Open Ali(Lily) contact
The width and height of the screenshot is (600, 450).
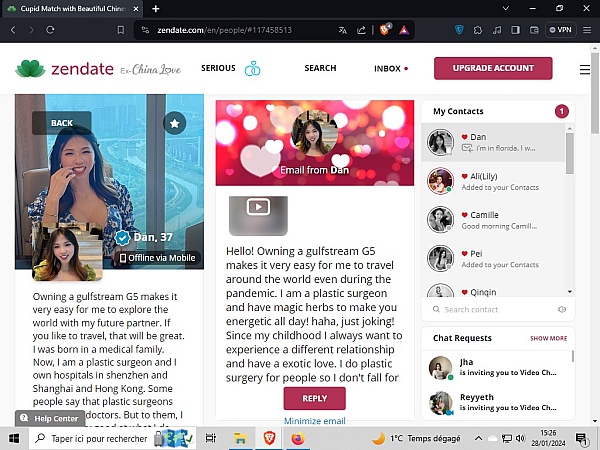point(493,181)
